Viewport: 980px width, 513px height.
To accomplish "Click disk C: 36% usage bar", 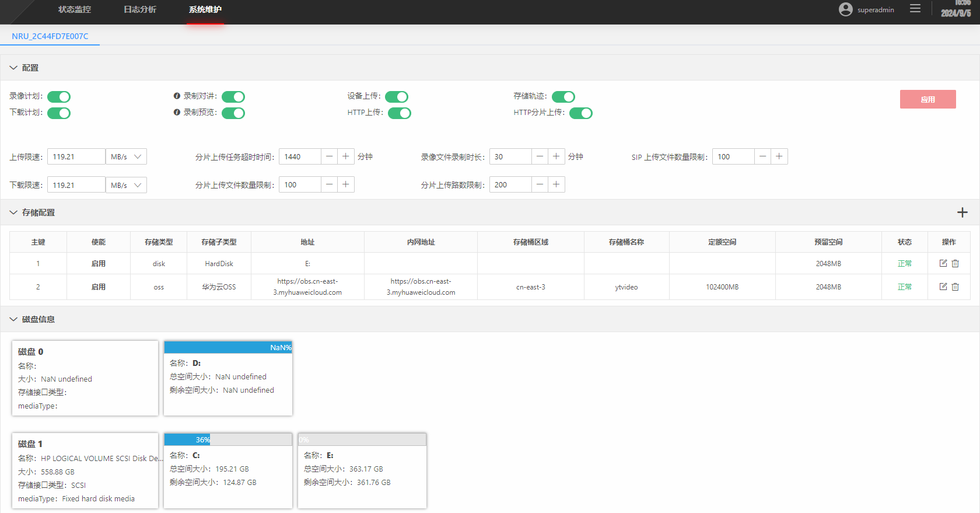I will point(228,439).
